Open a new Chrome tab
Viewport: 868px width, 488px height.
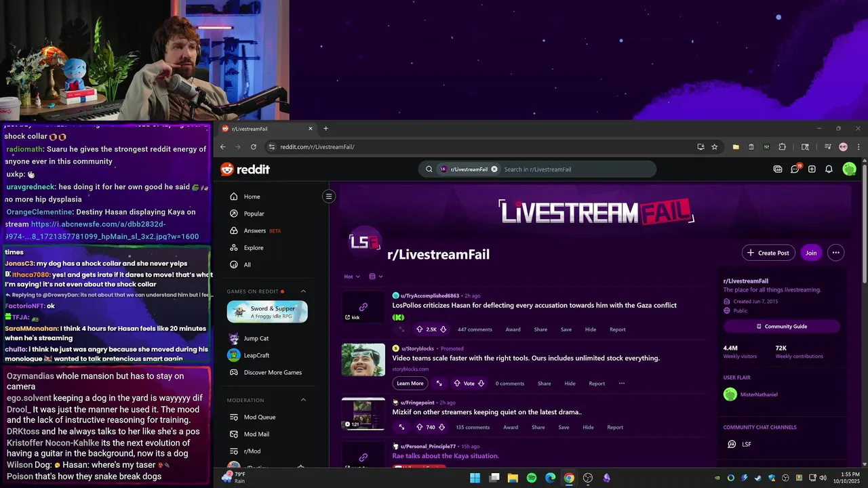(x=325, y=129)
